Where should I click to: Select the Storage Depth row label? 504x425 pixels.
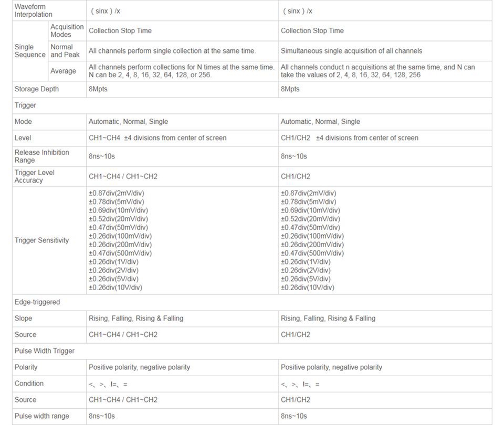click(x=37, y=89)
